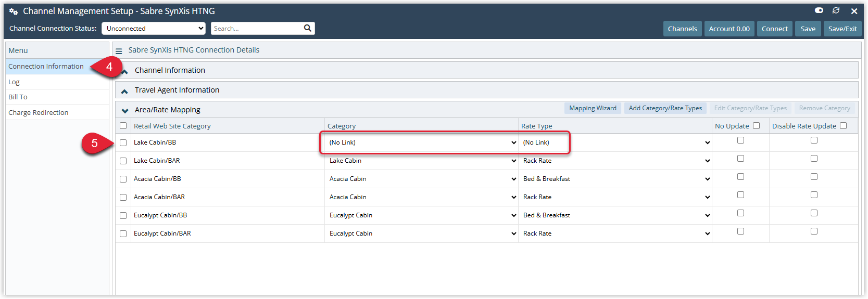This screenshot has height=299, width=868.
Task: Open Rate Type dropdown for Acacia Cabin/BAR
Action: click(x=615, y=197)
